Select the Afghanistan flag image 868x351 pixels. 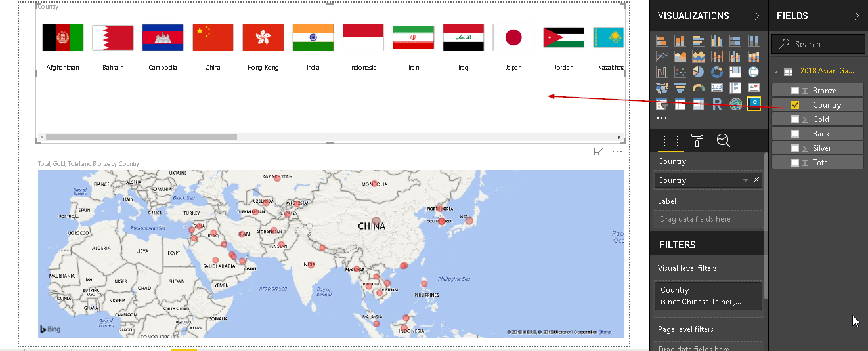[x=63, y=37]
